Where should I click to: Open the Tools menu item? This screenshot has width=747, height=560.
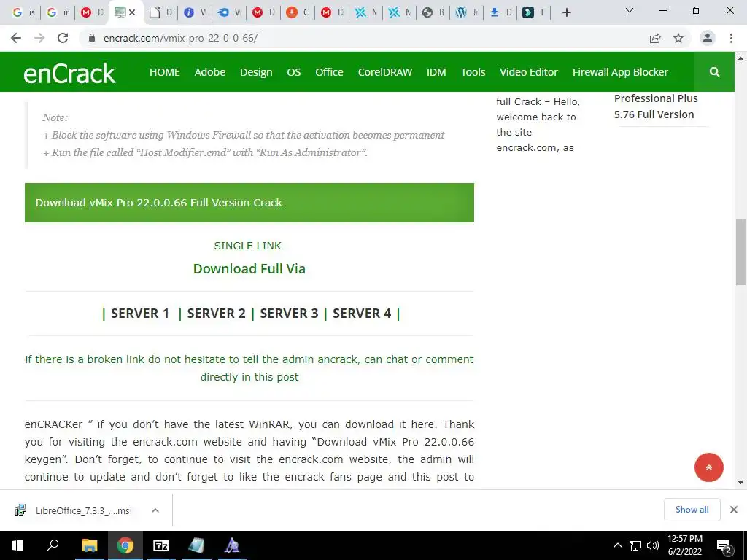(x=473, y=72)
